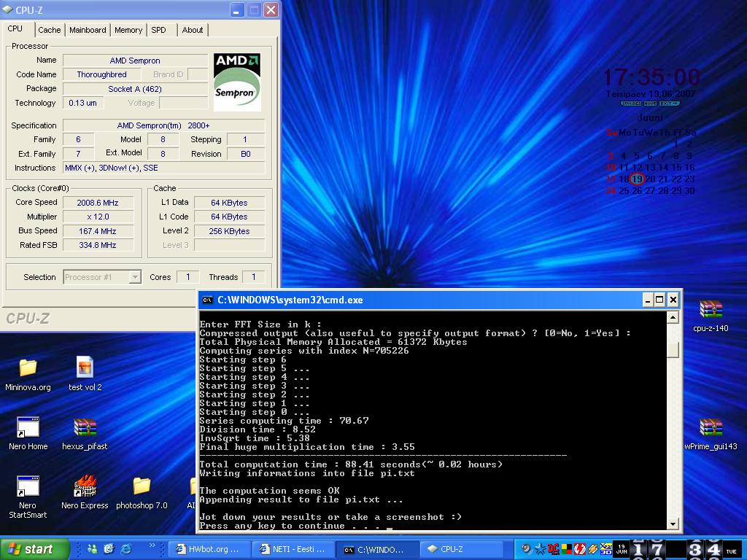This screenshot has height=560, width=747.
Task: Click day 19 in the desktop calendar
Action: (x=637, y=179)
